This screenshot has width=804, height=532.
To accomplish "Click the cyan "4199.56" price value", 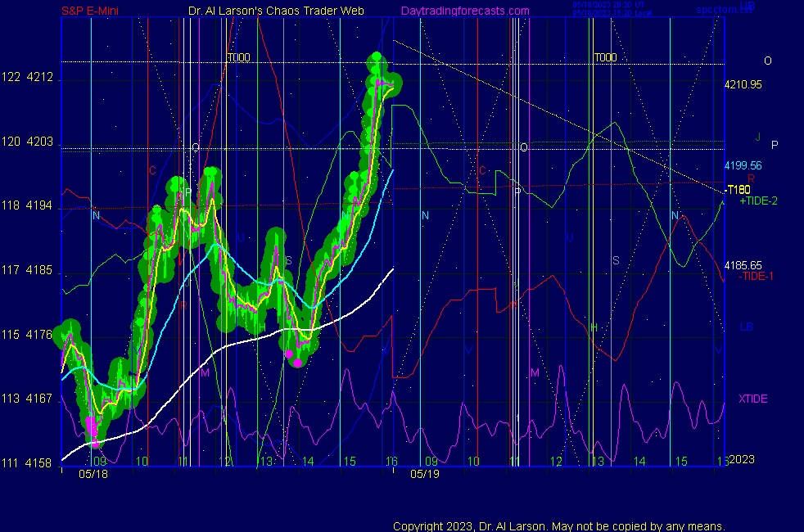I will 743,165.
